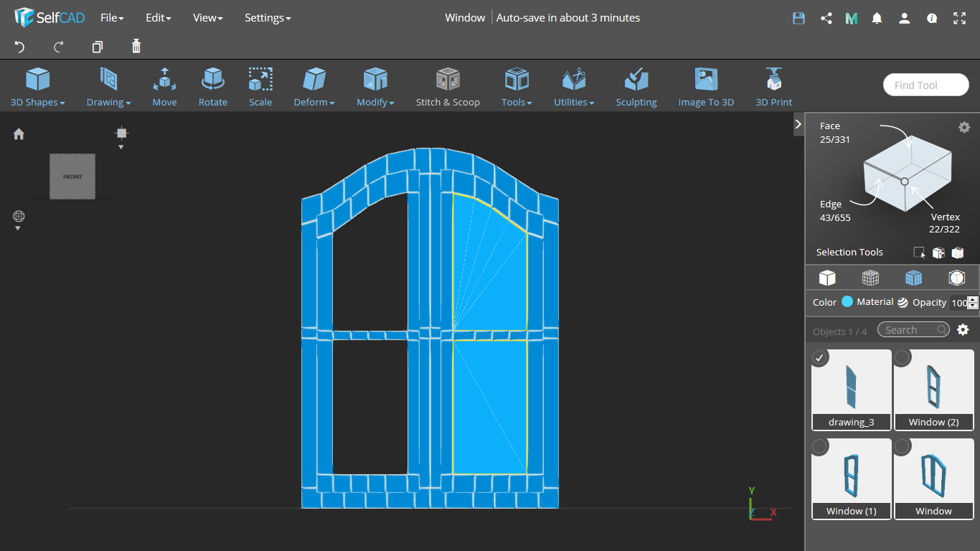Open the File menu

[x=112, y=18]
